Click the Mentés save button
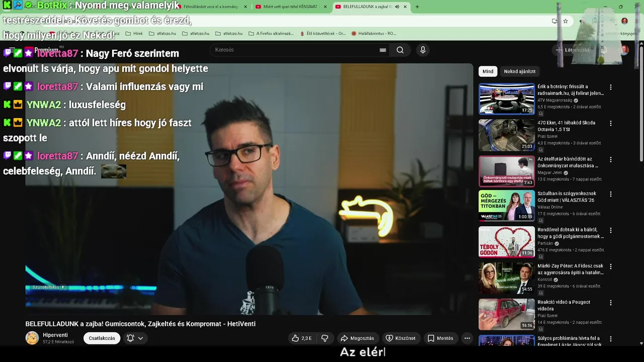This screenshot has height=362, width=644. tap(440, 338)
